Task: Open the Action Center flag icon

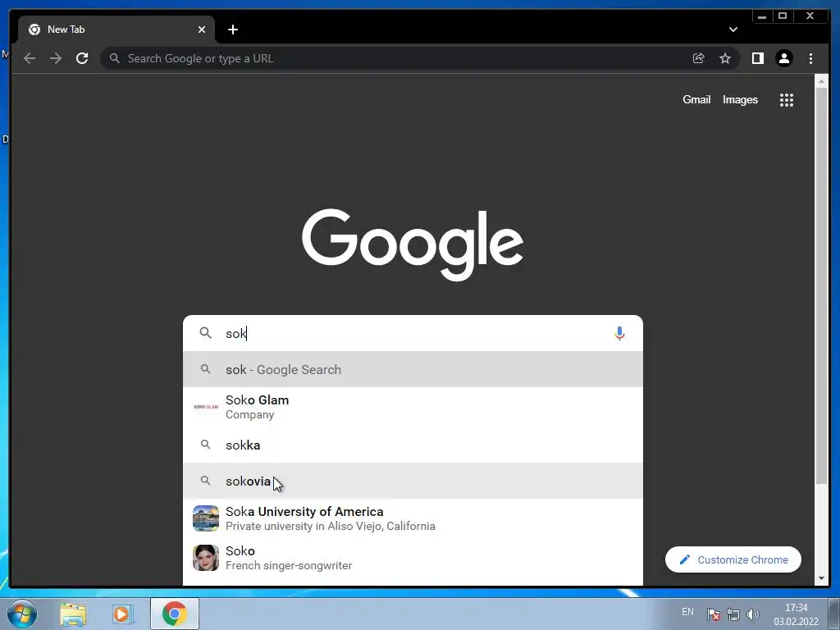Action: click(x=713, y=614)
